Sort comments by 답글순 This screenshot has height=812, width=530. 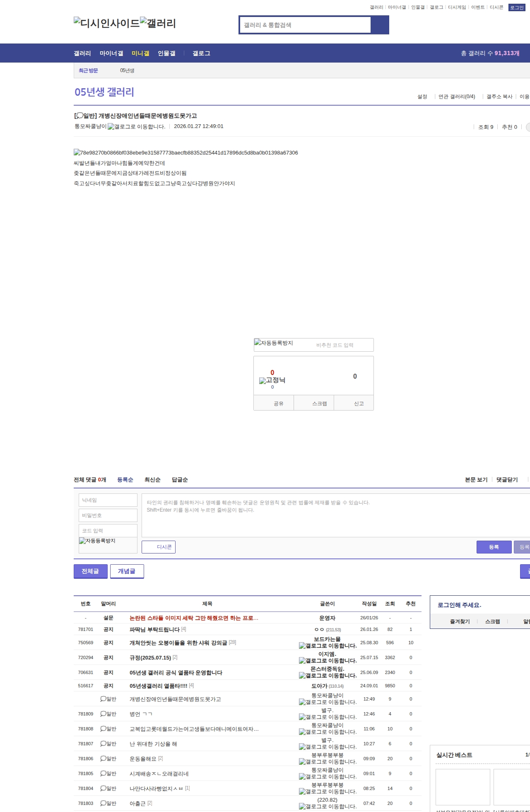[180, 480]
